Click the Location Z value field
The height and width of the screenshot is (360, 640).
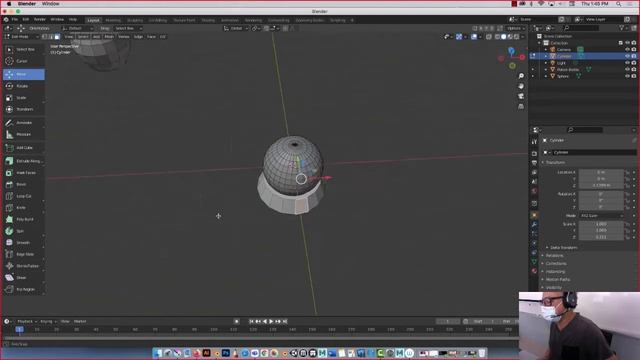click(601, 185)
